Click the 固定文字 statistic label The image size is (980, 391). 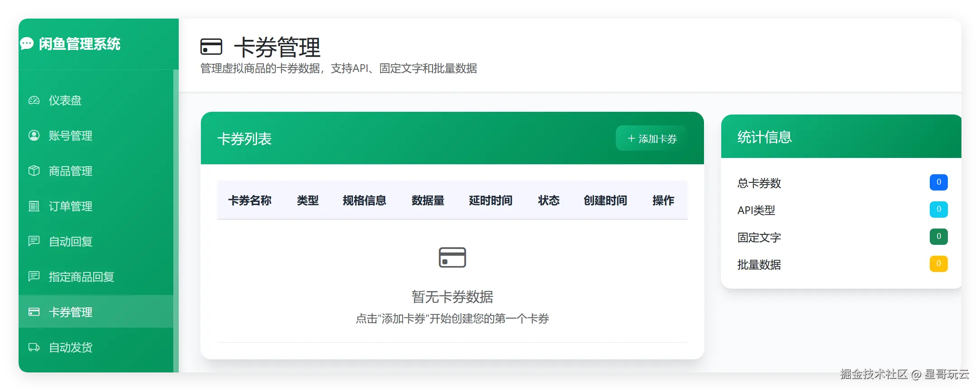[759, 238]
